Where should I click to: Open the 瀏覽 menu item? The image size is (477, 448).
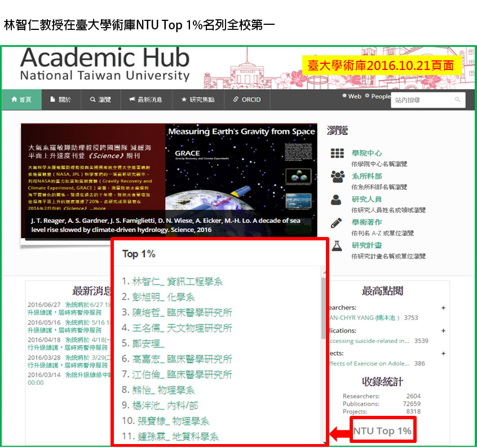pos(101,99)
